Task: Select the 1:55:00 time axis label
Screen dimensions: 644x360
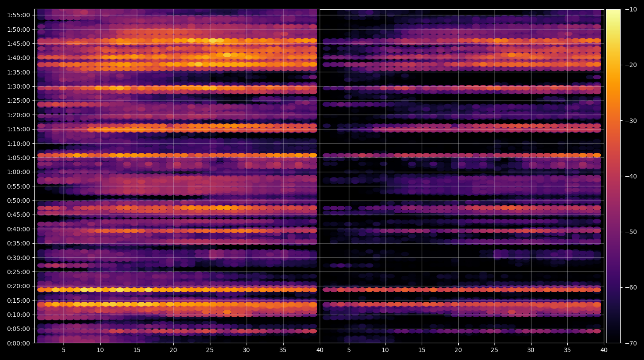Action: pyautogui.click(x=19, y=15)
